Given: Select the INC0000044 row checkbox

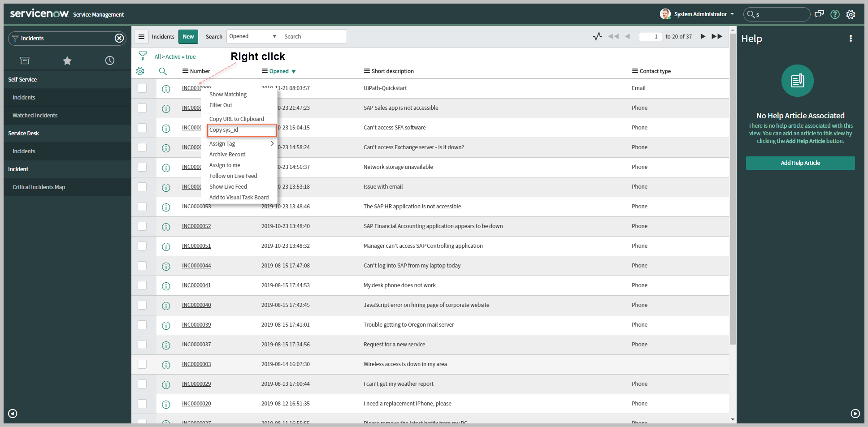Looking at the screenshot, I should coord(142,266).
